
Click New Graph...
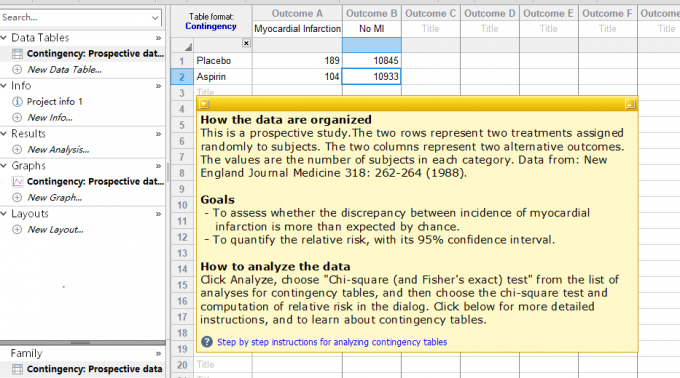point(55,198)
